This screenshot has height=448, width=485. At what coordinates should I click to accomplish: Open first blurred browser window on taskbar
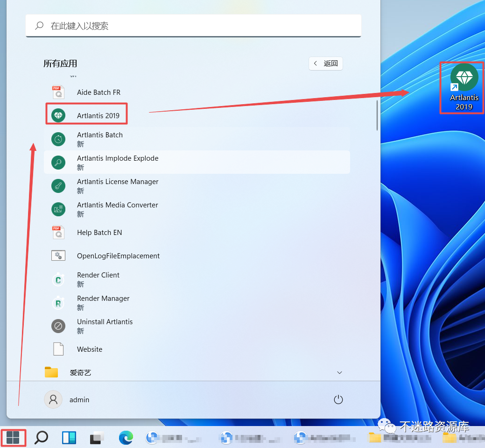pyautogui.click(x=173, y=438)
